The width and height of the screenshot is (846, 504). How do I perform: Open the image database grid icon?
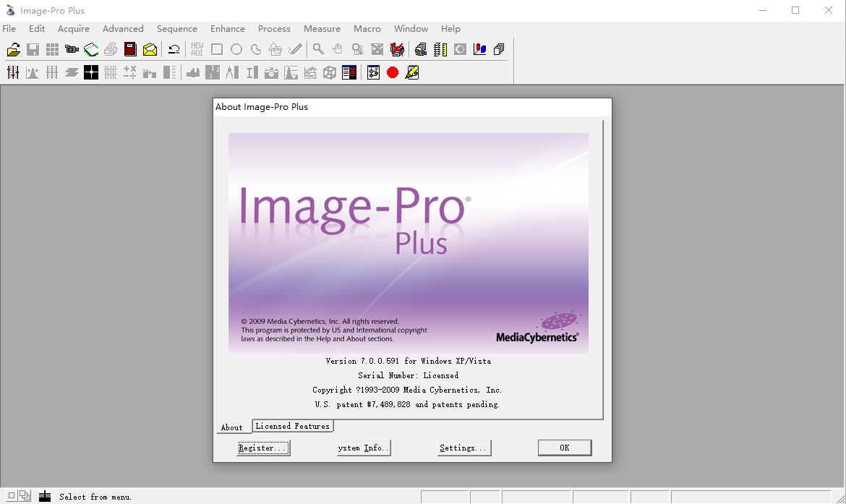(52, 50)
